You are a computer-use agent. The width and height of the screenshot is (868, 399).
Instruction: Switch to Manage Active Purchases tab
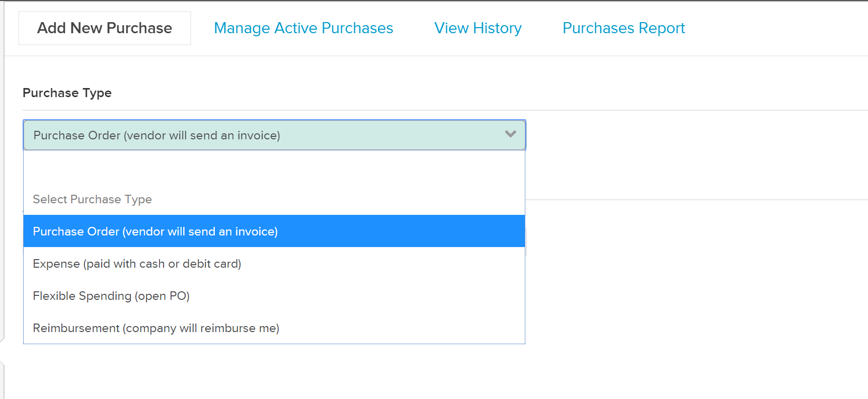pos(303,28)
